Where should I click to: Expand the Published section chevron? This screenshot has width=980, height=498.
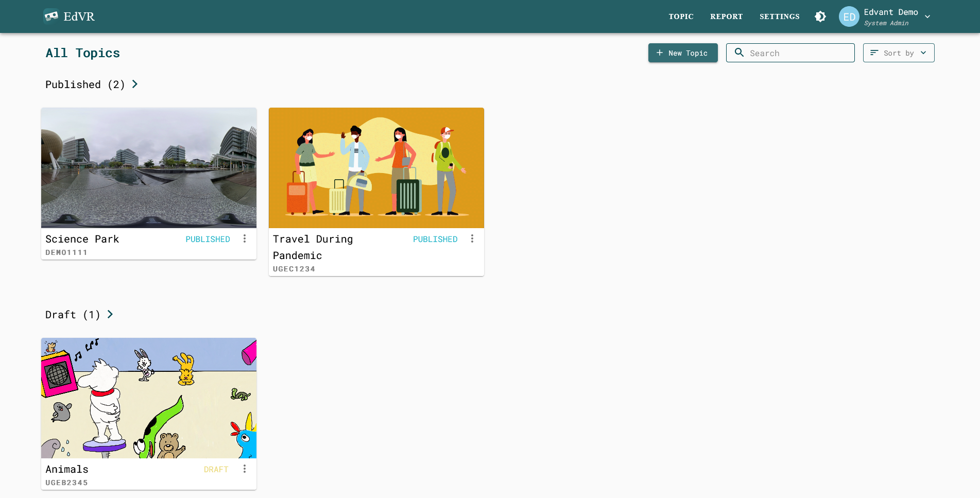tap(135, 84)
